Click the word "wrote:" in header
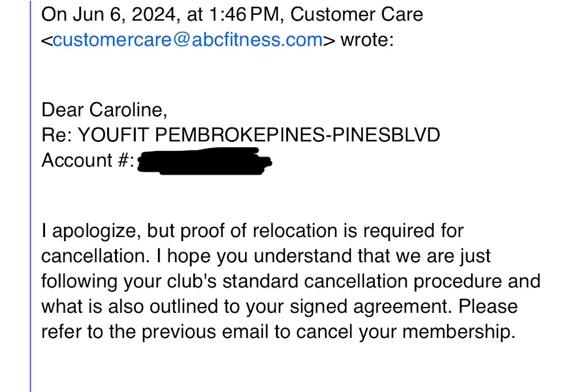 [367, 41]
